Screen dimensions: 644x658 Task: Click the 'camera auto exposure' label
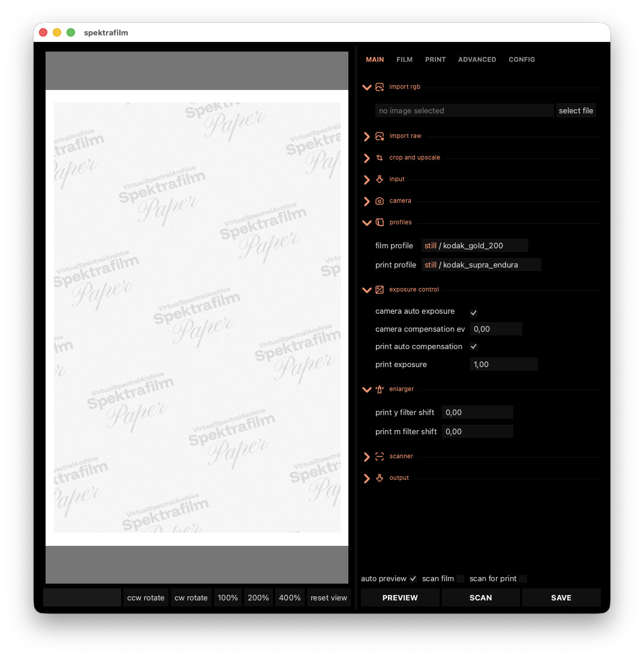click(414, 311)
